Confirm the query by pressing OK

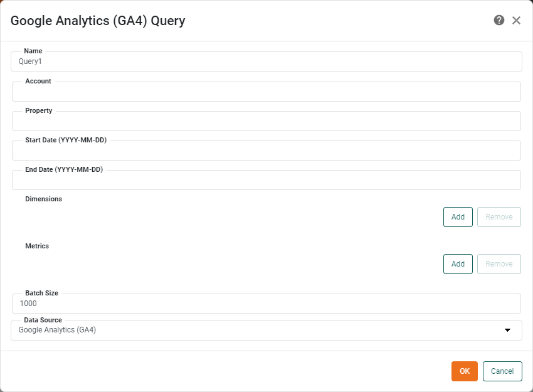pyautogui.click(x=464, y=371)
